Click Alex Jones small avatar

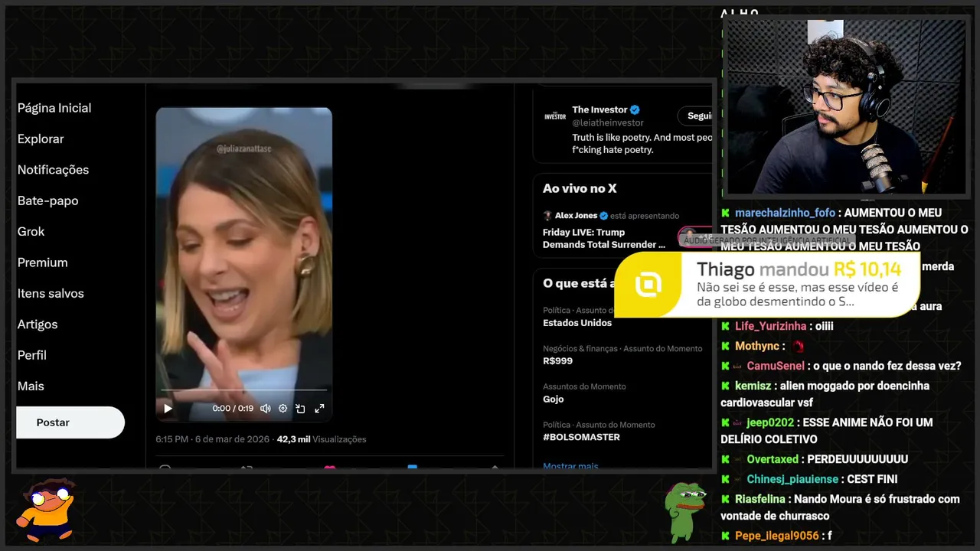point(547,216)
